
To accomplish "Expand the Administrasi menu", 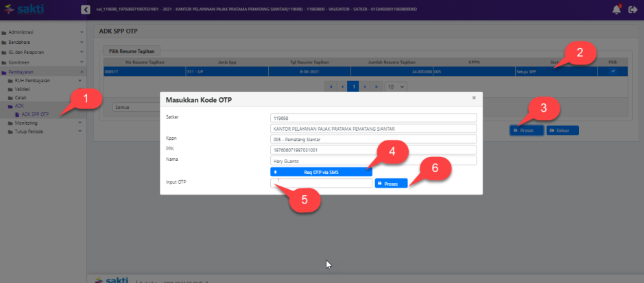I will pos(43,32).
